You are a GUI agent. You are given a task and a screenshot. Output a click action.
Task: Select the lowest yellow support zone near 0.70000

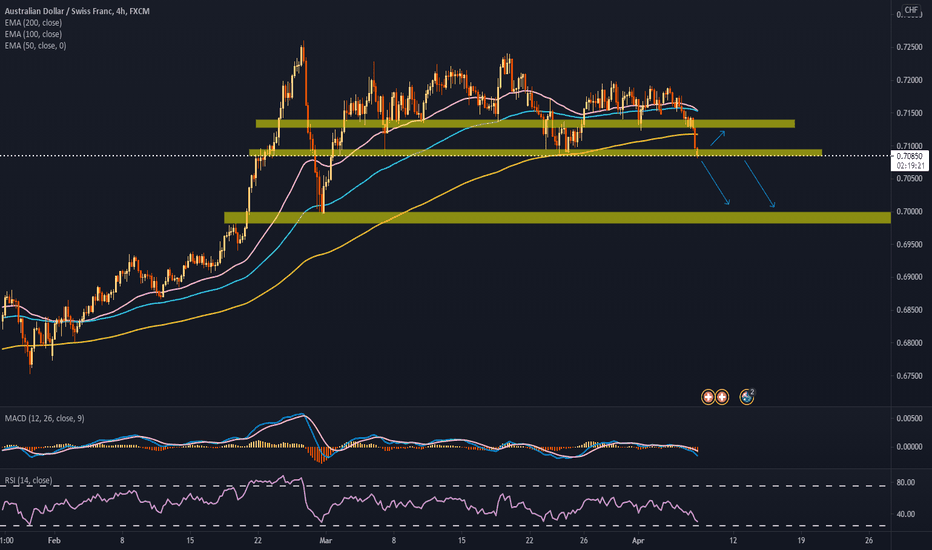click(558, 218)
